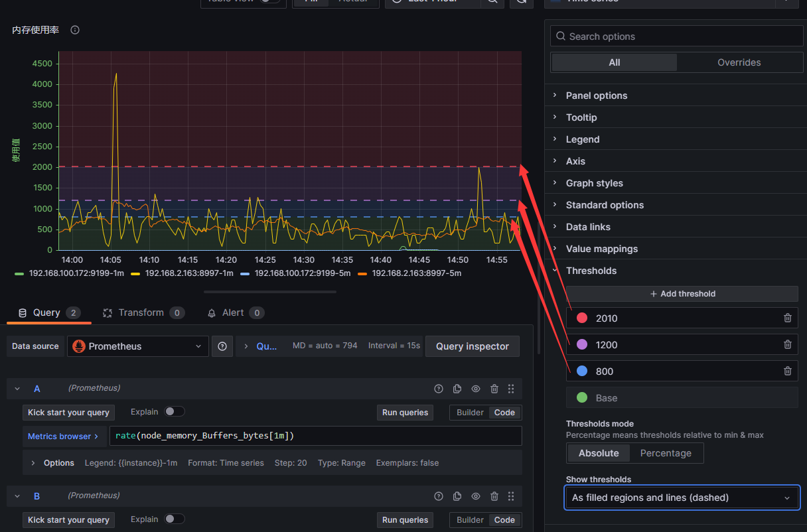Screen dimensions: 807x532
Task: Open Query inspector
Action: [x=473, y=346]
